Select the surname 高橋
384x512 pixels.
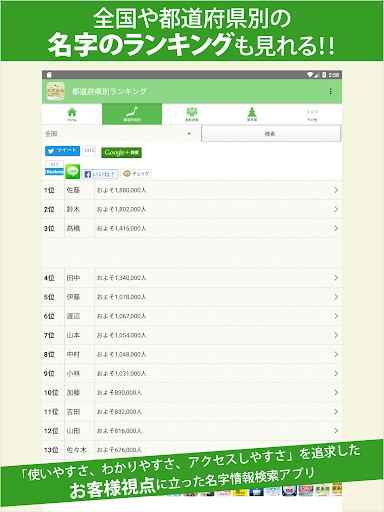click(73, 228)
